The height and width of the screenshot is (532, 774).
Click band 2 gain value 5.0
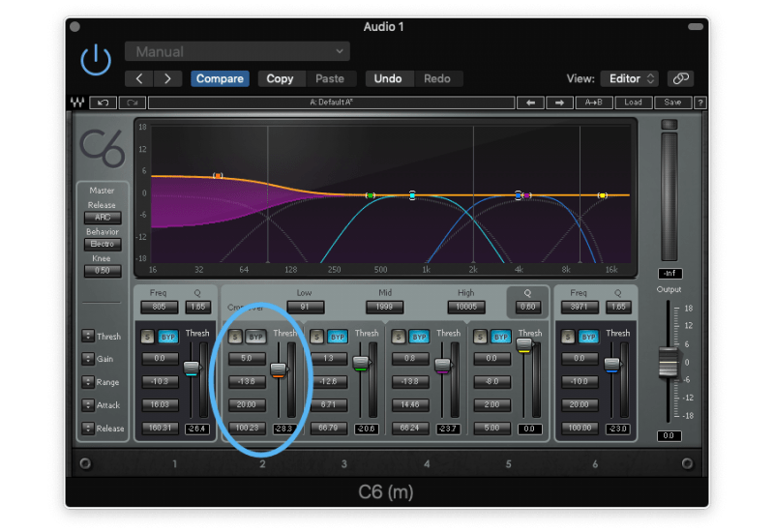247,358
